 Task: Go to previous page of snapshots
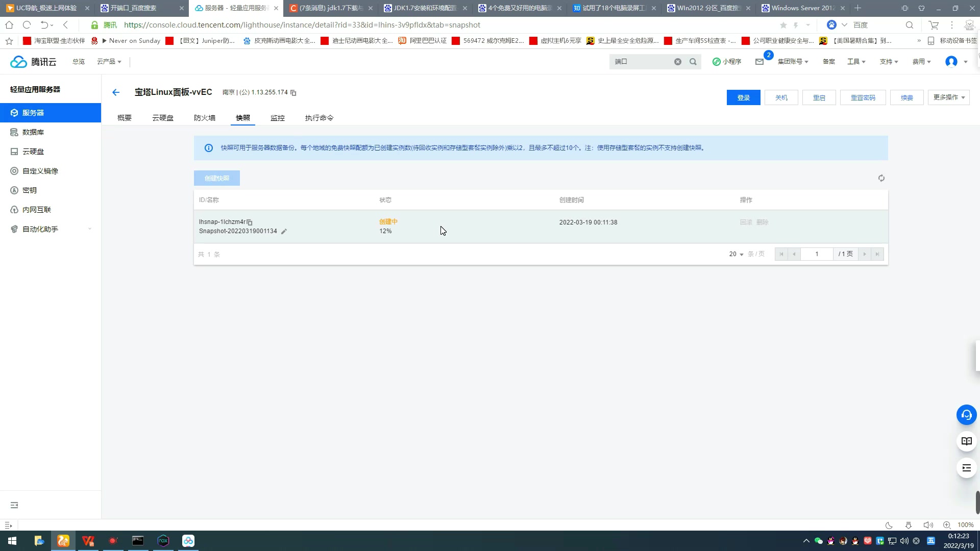pos(794,254)
